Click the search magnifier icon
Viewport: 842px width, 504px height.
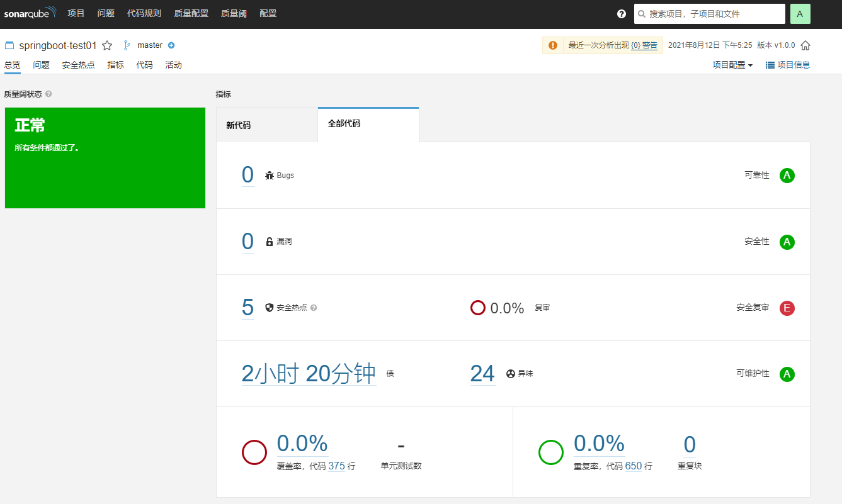[x=642, y=14]
